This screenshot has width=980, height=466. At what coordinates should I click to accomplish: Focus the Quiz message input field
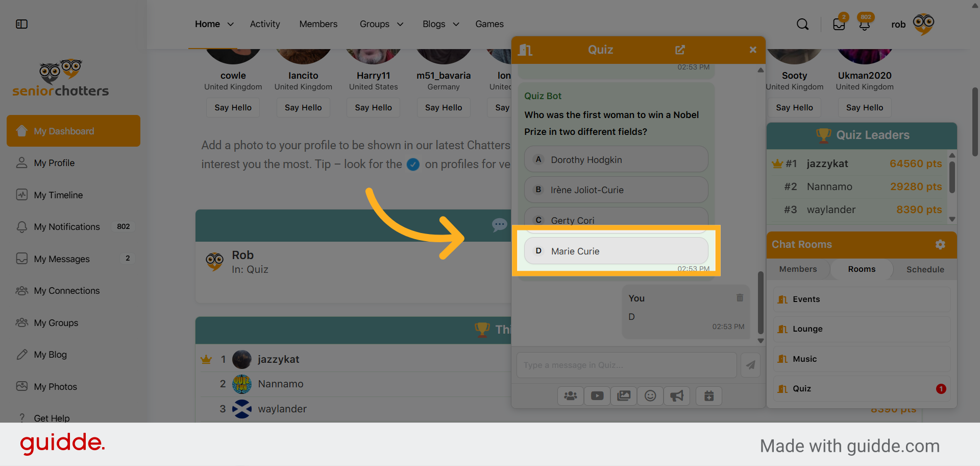626,365
